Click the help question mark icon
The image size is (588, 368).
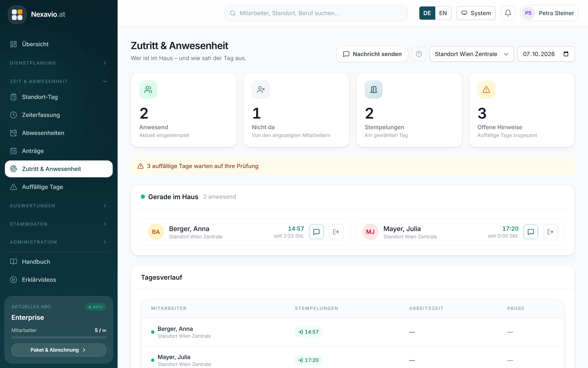pos(419,54)
